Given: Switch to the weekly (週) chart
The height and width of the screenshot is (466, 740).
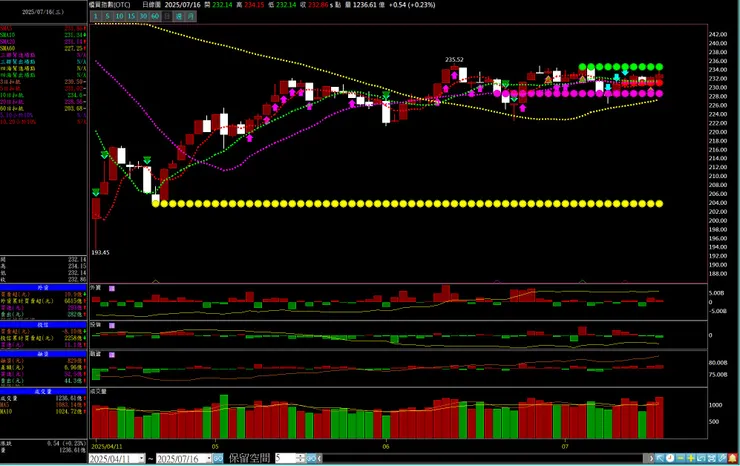Looking at the screenshot, I should [179, 16].
